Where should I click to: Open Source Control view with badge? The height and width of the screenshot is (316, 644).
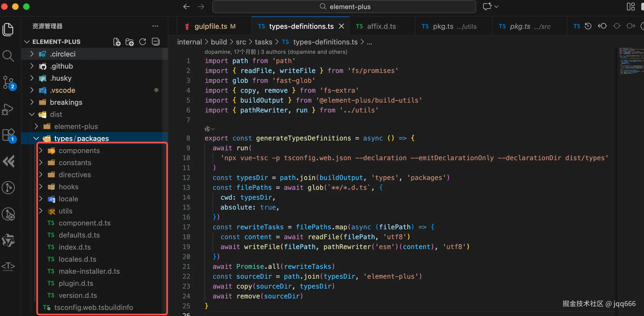pyautogui.click(x=8, y=82)
